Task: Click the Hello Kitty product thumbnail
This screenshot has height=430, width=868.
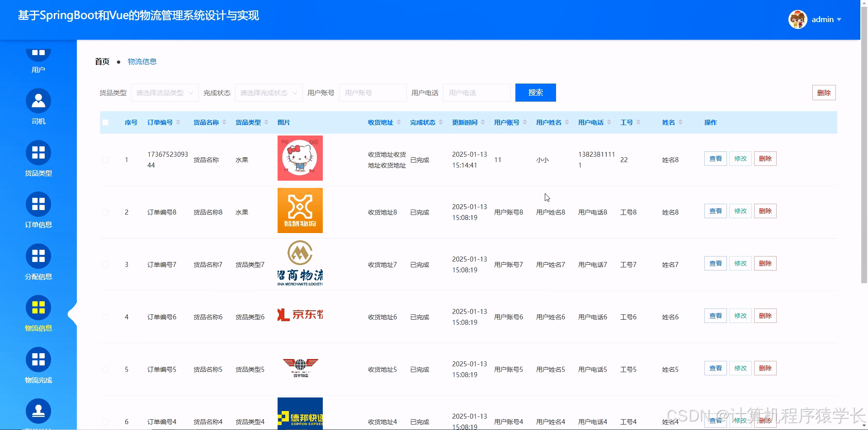Action: pyautogui.click(x=300, y=158)
